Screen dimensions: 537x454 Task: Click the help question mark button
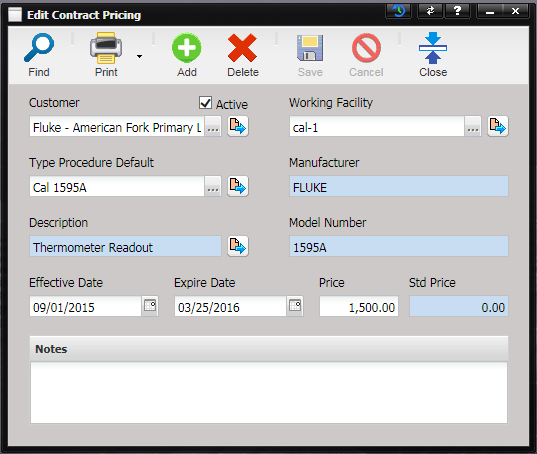457,11
